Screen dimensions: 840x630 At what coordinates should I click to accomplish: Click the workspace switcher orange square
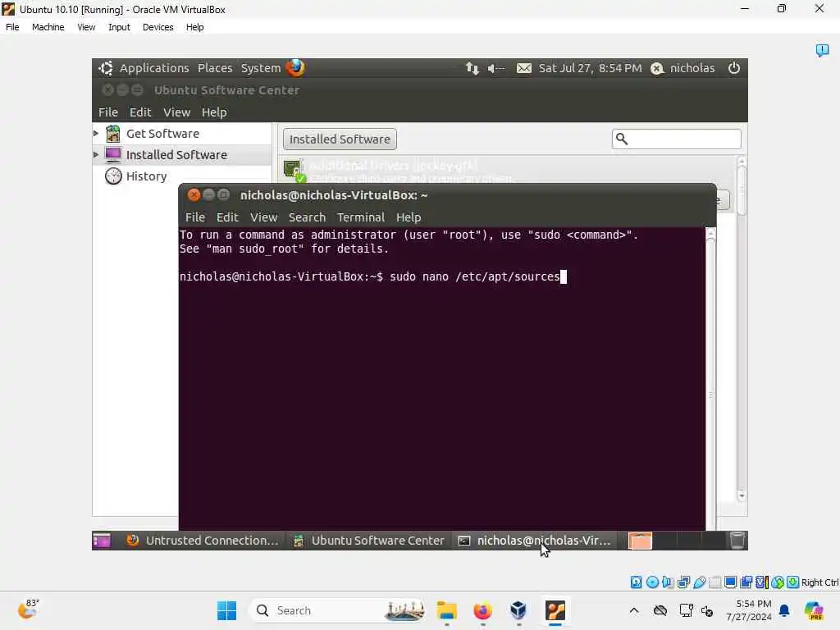[640, 541]
